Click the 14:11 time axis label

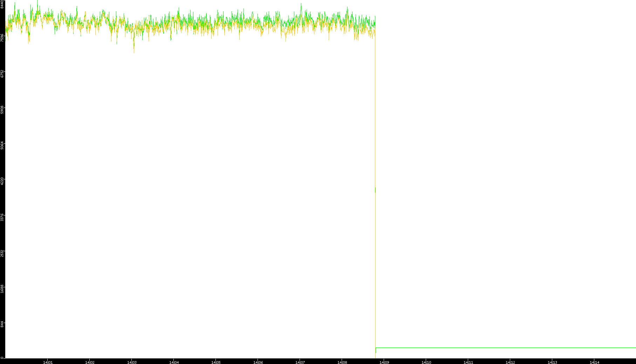point(469,362)
